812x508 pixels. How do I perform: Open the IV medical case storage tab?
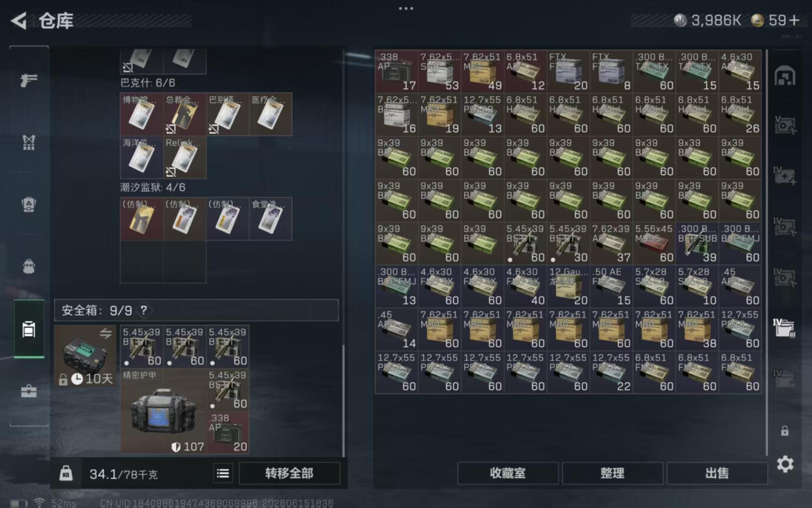pos(784,175)
